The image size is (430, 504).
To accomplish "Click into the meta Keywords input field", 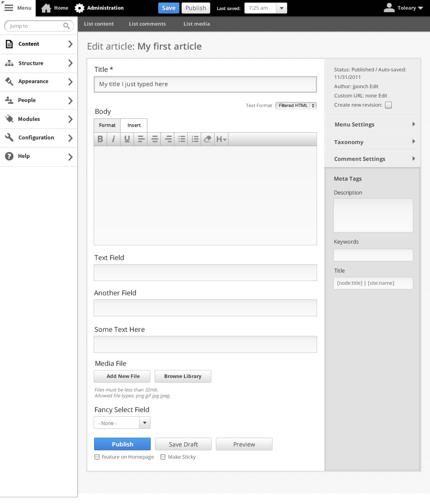I will point(373,255).
